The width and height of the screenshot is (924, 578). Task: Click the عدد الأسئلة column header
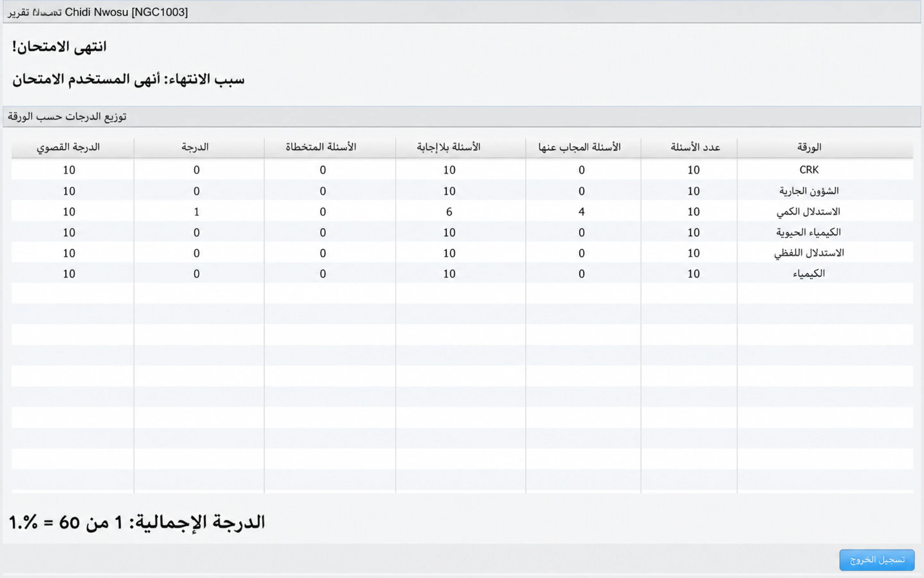pos(689,148)
